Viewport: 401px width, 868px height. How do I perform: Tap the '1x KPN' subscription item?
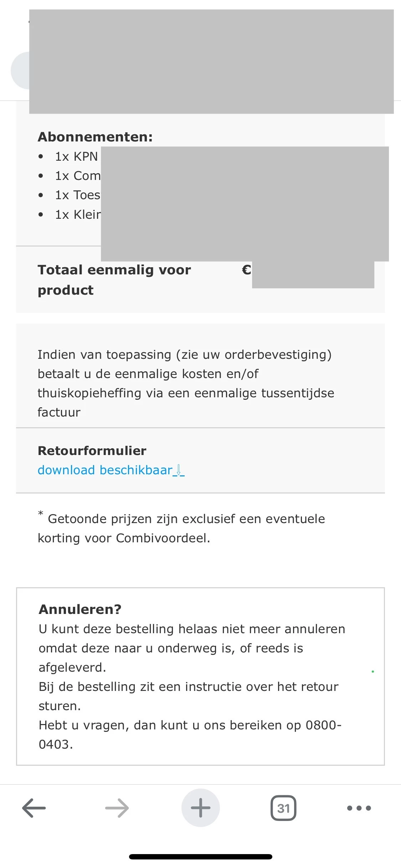pyautogui.click(x=76, y=156)
